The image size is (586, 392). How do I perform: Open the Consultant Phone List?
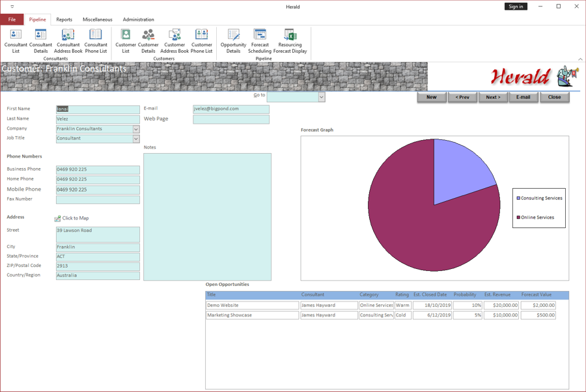point(96,41)
